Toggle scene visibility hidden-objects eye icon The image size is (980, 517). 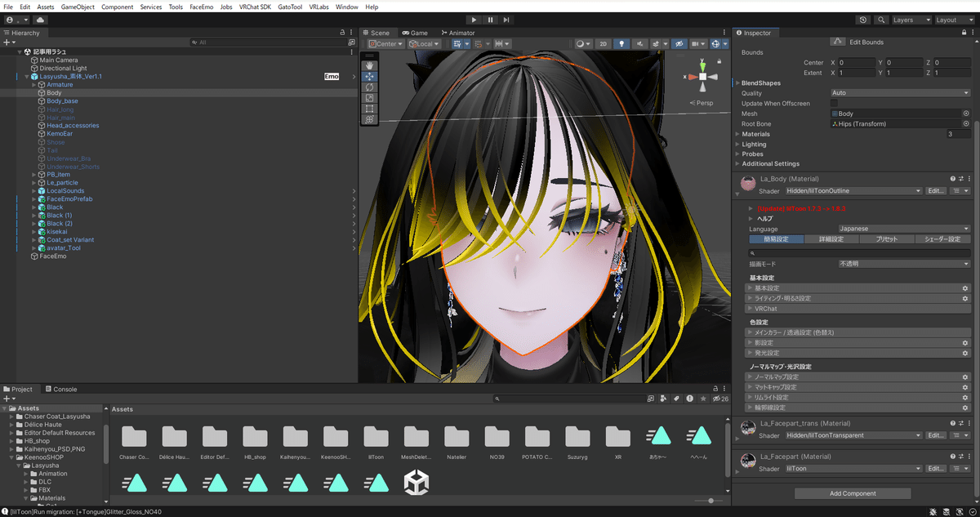pyautogui.click(x=679, y=44)
